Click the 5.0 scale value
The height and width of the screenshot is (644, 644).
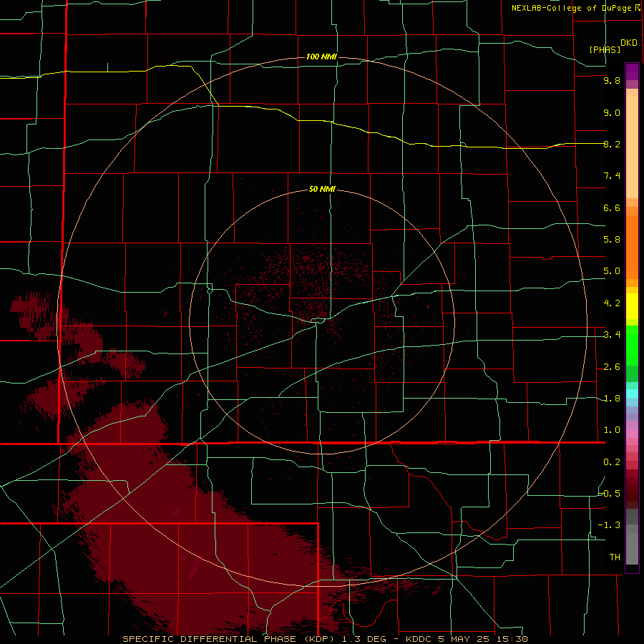tap(612, 271)
